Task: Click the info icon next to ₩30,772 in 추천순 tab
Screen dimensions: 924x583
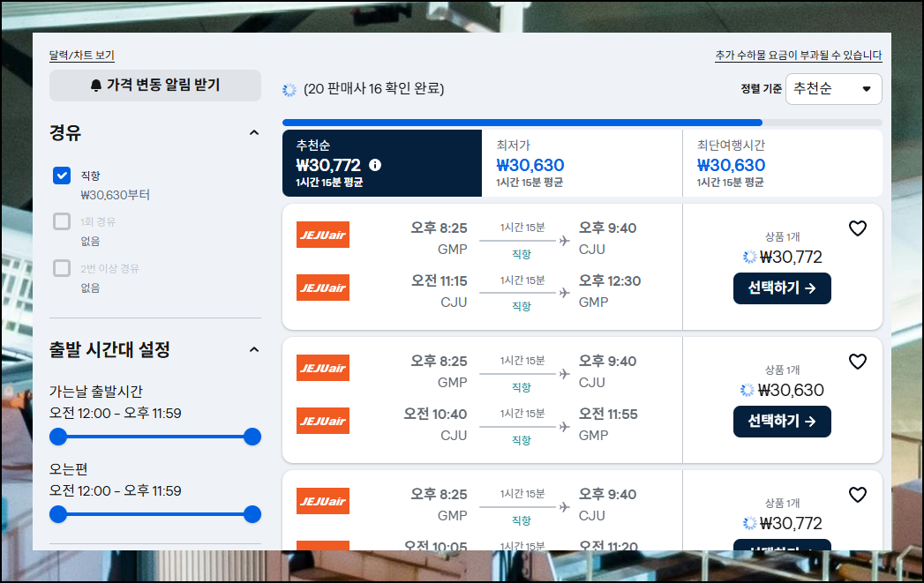Action: pos(375,165)
